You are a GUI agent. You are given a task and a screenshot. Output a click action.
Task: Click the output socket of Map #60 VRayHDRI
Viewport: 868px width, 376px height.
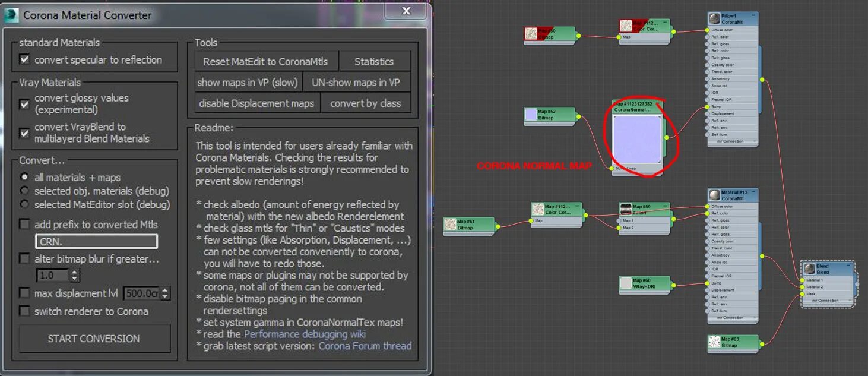pos(674,285)
